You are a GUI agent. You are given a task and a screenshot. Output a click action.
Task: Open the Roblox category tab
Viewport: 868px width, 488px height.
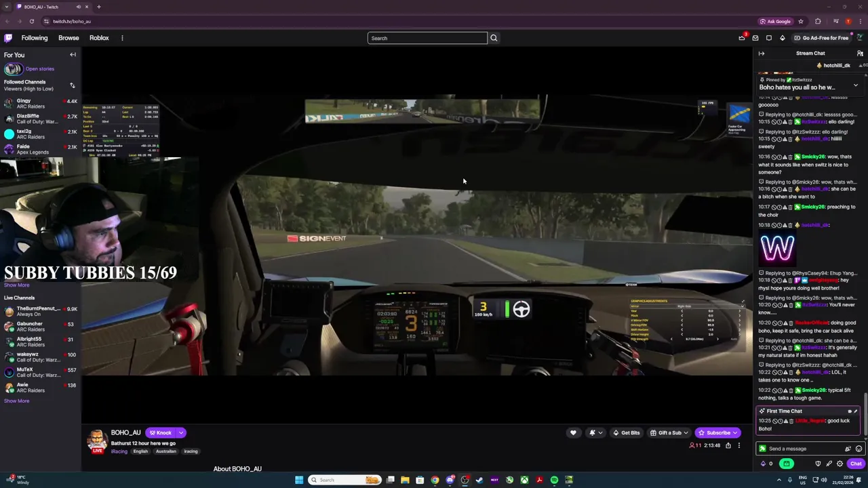click(99, 38)
